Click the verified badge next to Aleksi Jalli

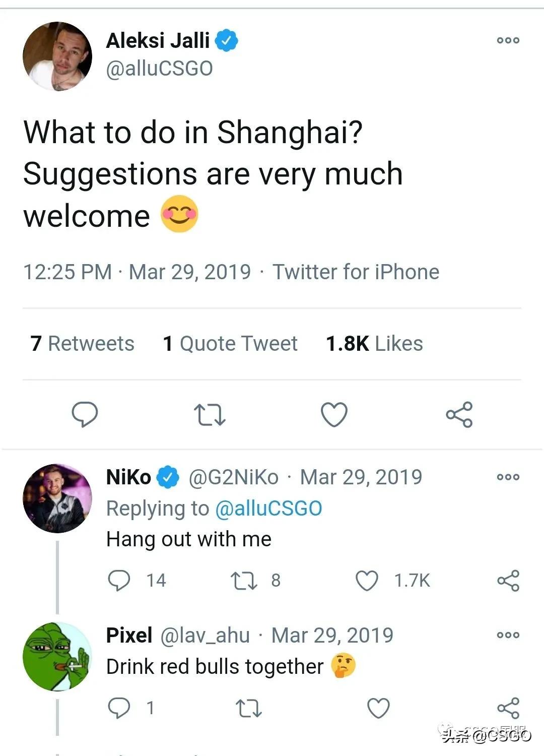click(226, 41)
